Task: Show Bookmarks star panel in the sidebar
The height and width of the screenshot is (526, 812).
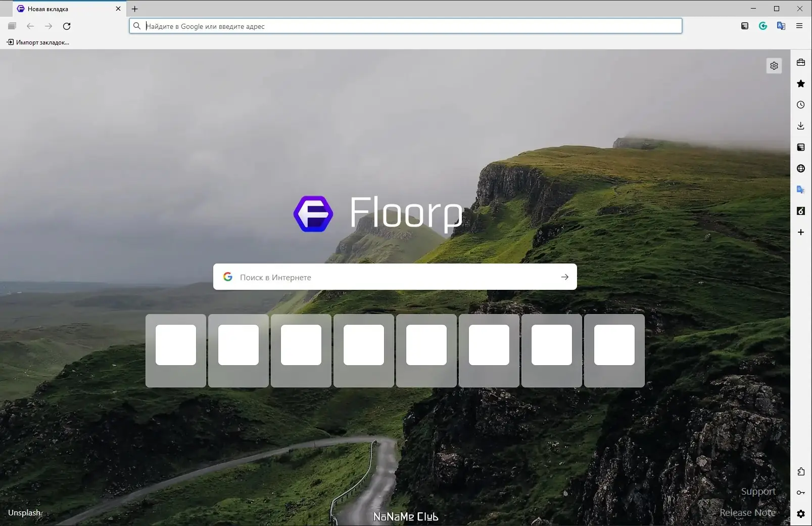Action: [x=801, y=83]
